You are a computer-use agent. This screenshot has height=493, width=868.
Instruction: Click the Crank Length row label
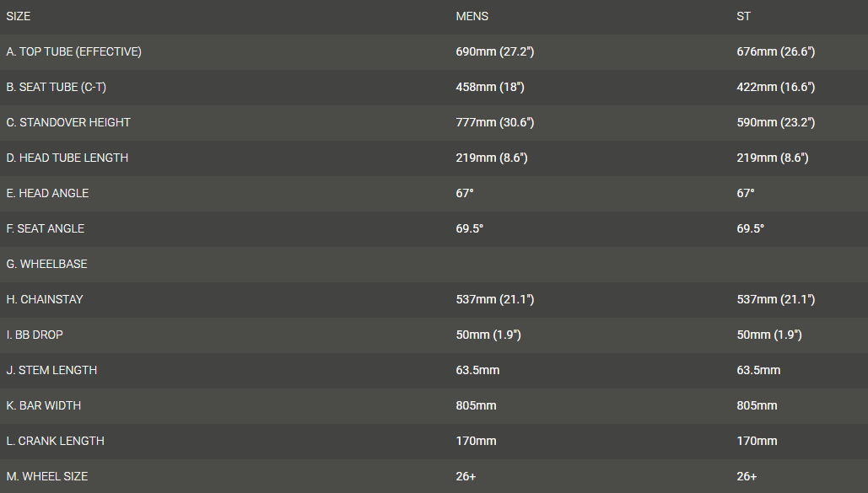point(54,441)
